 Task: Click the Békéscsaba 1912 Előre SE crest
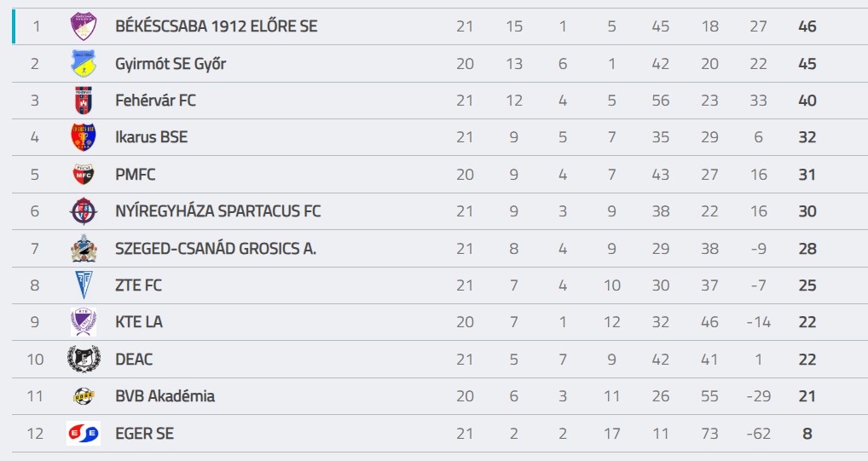click(x=84, y=26)
